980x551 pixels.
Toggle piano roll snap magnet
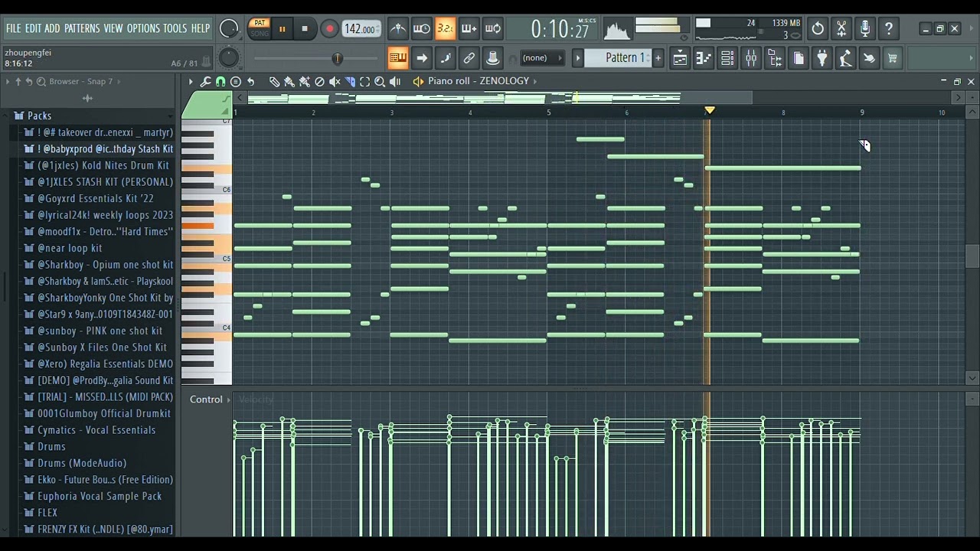[220, 81]
